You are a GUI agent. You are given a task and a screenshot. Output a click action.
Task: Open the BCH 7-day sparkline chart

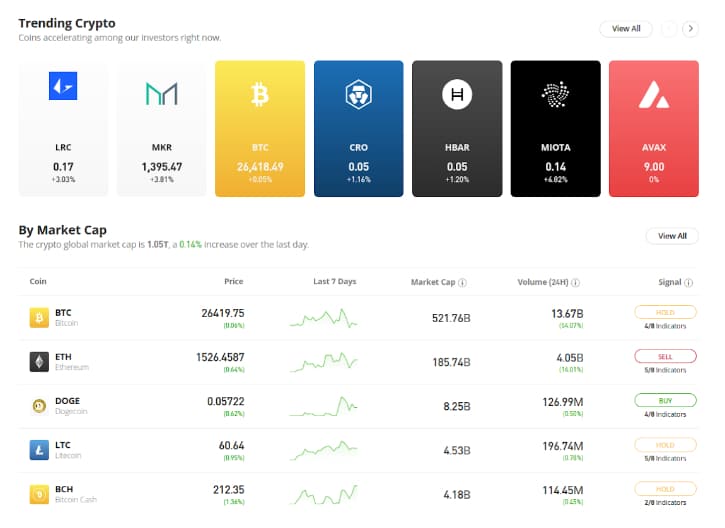coord(323,494)
